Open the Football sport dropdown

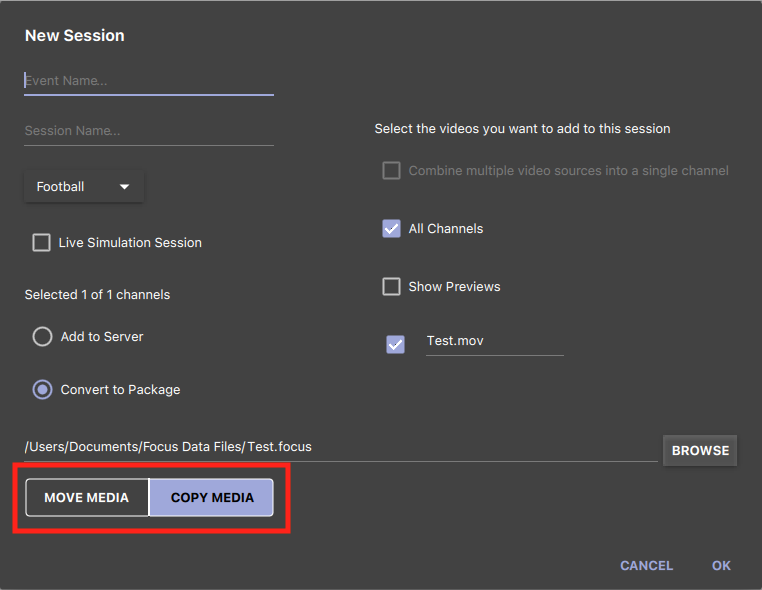click(84, 187)
